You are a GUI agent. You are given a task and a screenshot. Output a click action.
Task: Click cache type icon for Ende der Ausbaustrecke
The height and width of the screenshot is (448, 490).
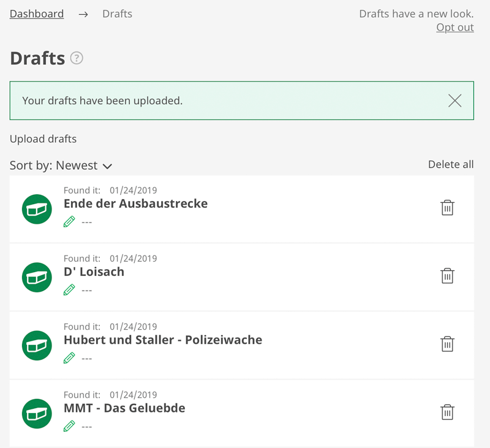click(37, 210)
